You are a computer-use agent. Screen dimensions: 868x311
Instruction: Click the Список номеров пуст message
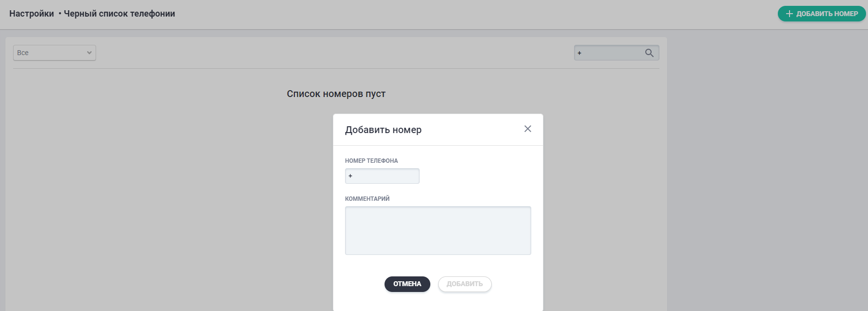(336, 94)
